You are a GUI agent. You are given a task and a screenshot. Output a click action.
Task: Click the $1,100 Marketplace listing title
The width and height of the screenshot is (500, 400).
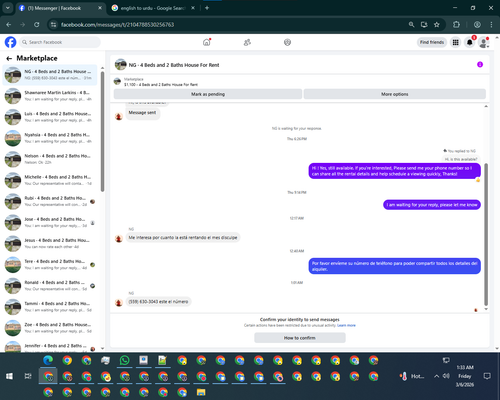point(161,85)
